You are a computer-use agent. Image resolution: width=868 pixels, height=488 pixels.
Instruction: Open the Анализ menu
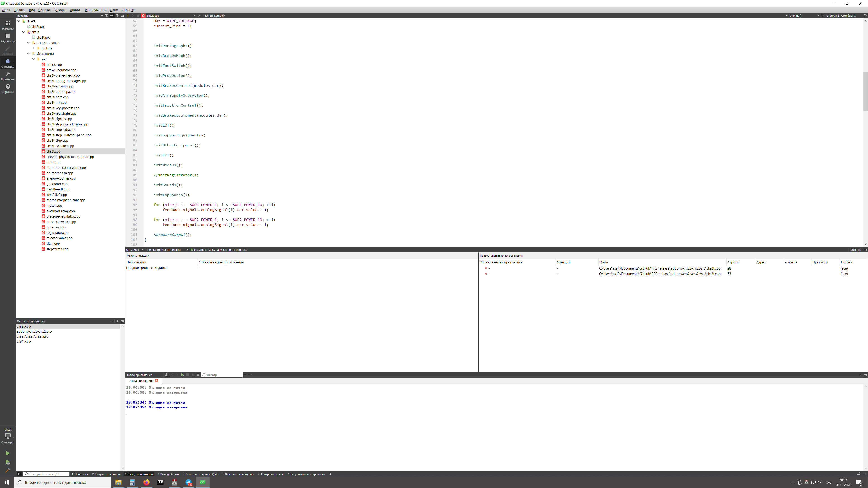(75, 10)
